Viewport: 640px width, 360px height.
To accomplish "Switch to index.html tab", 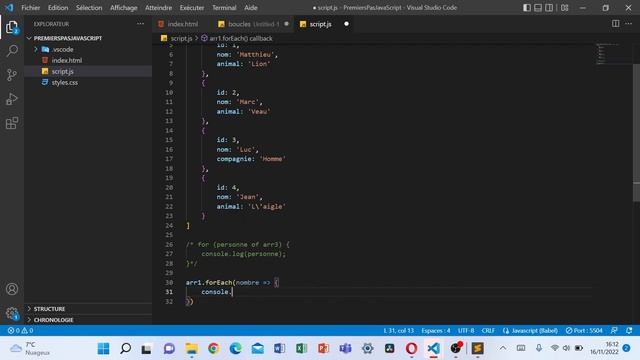I will 182,24.
